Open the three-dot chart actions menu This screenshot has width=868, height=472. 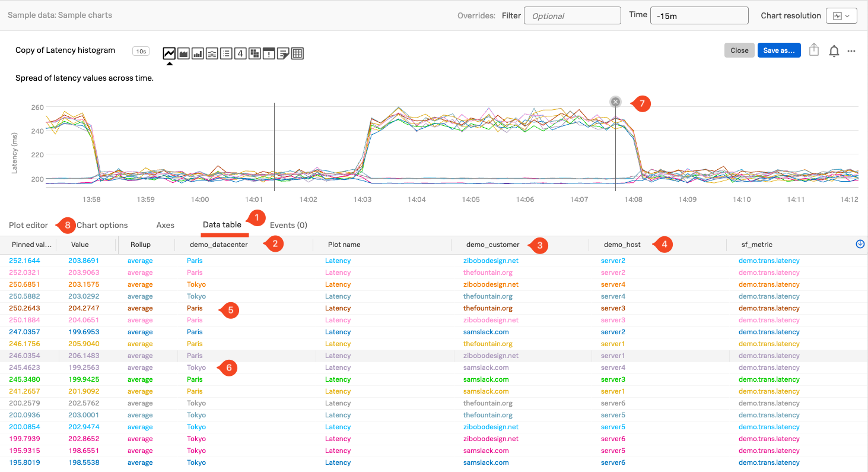coord(851,51)
